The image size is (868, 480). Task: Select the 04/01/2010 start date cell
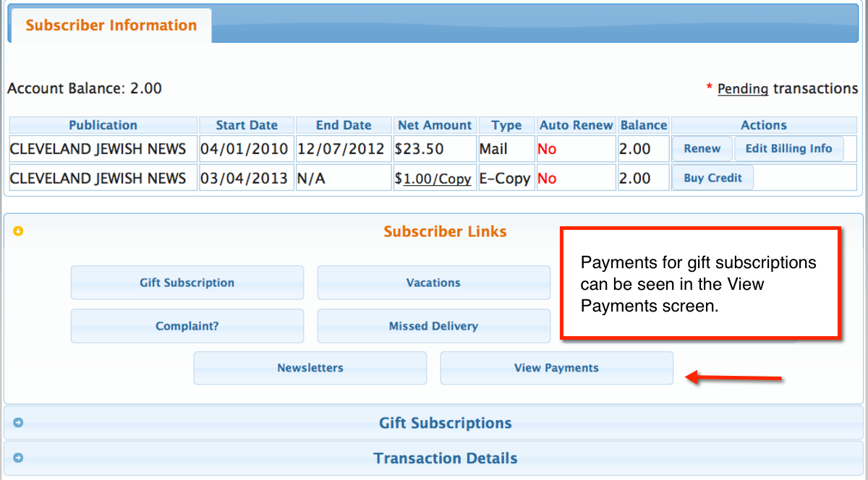click(x=247, y=149)
